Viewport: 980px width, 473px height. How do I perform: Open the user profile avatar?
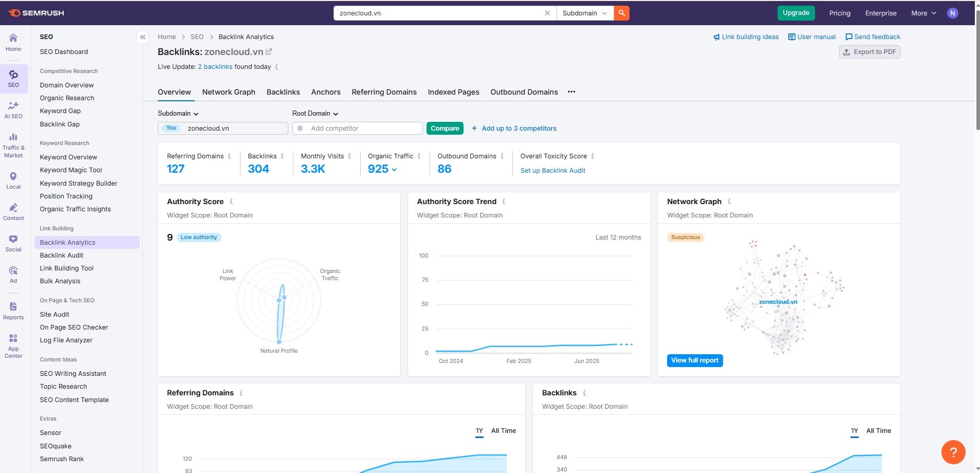pos(953,13)
